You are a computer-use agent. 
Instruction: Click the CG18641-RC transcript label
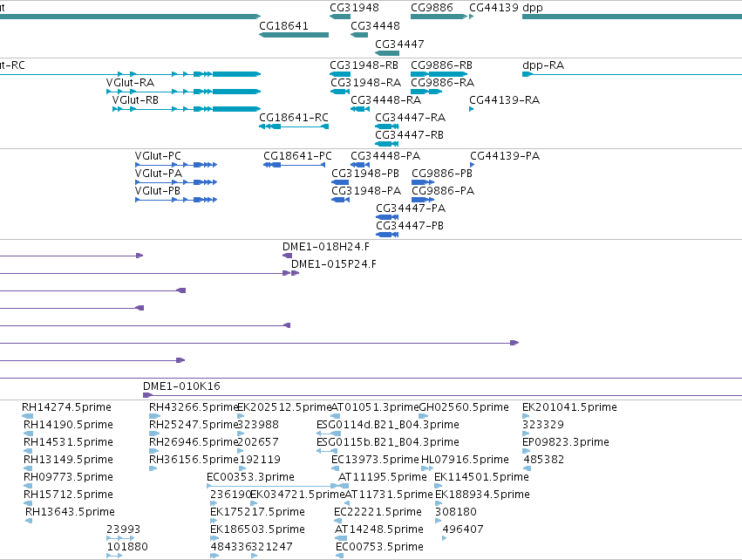[293, 118]
